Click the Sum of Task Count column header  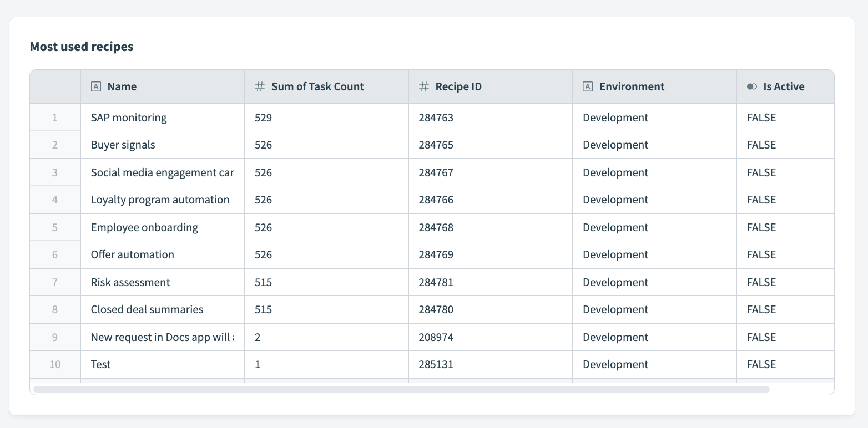pyautogui.click(x=317, y=86)
